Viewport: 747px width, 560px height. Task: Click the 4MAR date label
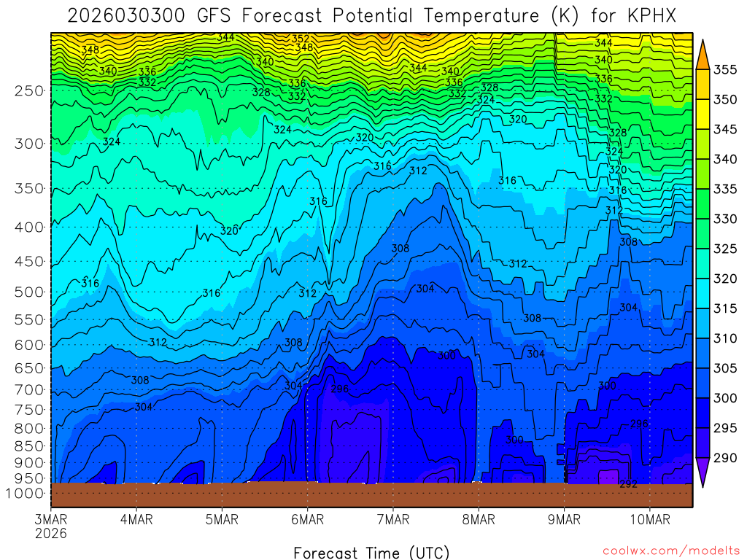point(136,519)
